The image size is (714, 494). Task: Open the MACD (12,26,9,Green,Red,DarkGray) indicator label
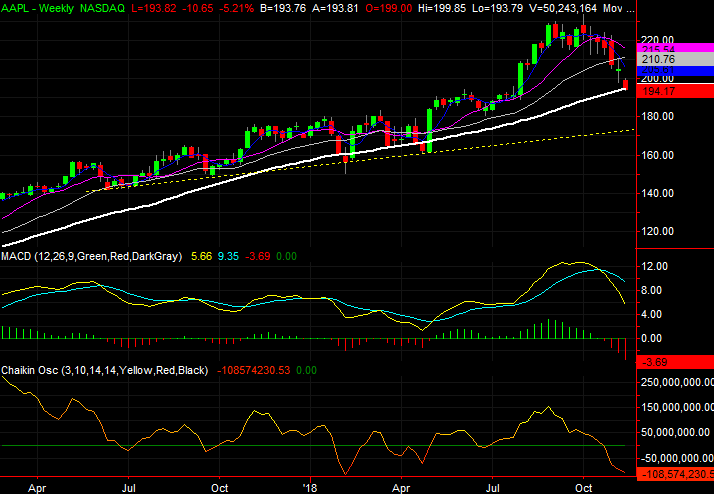coord(92,256)
